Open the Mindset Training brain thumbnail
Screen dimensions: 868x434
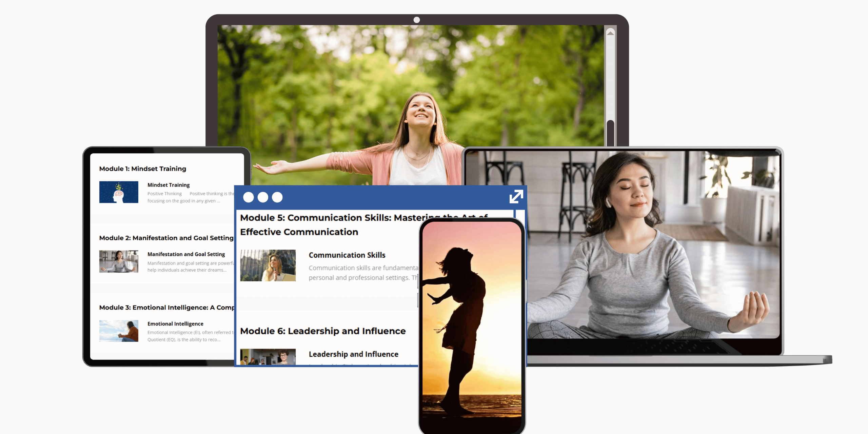[x=119, y=192]
